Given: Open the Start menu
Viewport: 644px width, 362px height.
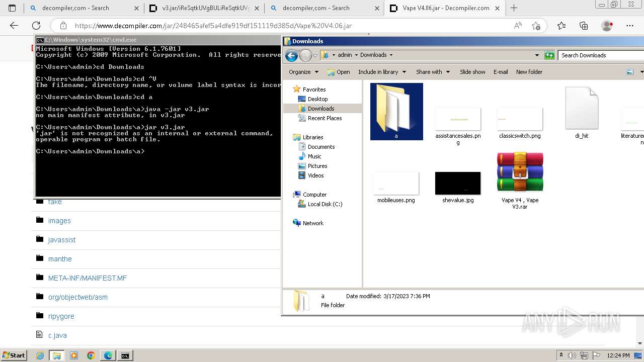Looking at the screenshot, I should [14, 355].
